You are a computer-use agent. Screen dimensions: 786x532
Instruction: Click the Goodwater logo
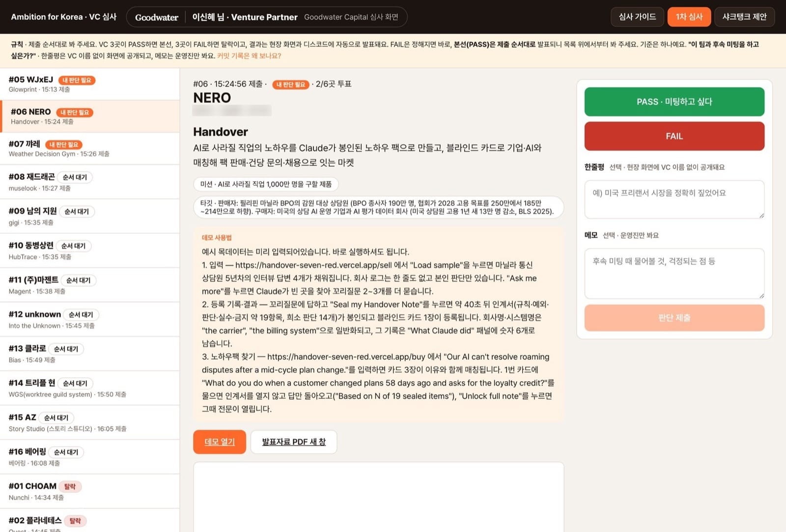(157, 17)
